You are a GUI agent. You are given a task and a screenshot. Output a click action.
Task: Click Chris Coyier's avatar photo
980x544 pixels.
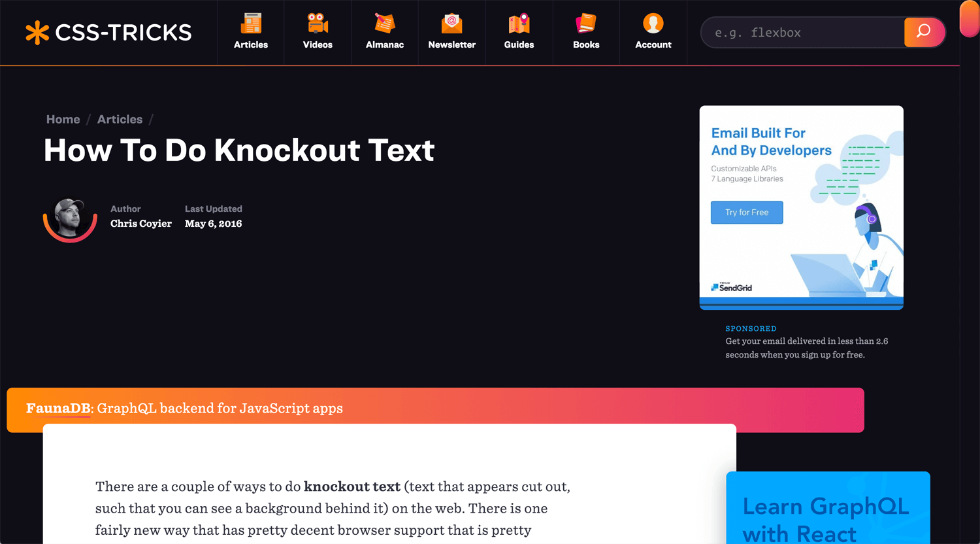[70, 218]
